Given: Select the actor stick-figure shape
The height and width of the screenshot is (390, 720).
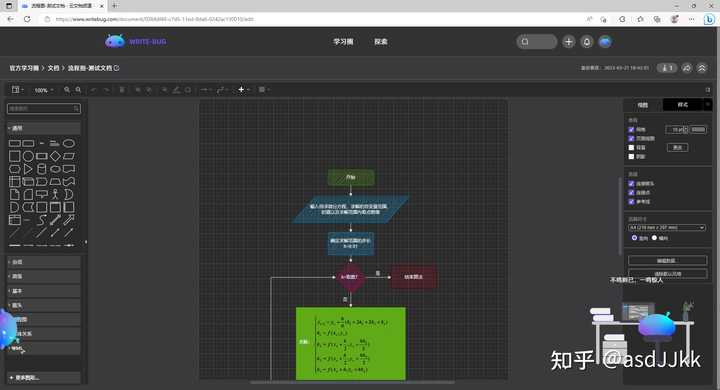Looking at the screenshot, I should pos(55,194).
